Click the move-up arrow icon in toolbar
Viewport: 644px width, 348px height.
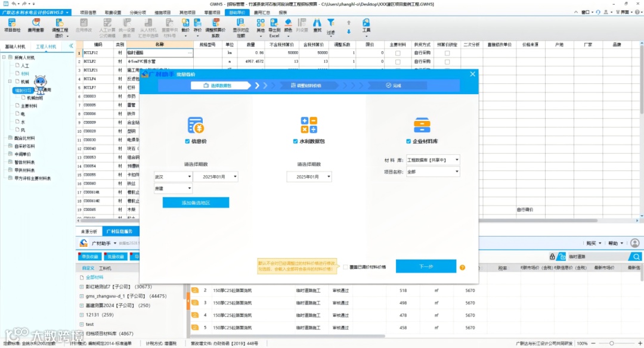click(349, 23)
